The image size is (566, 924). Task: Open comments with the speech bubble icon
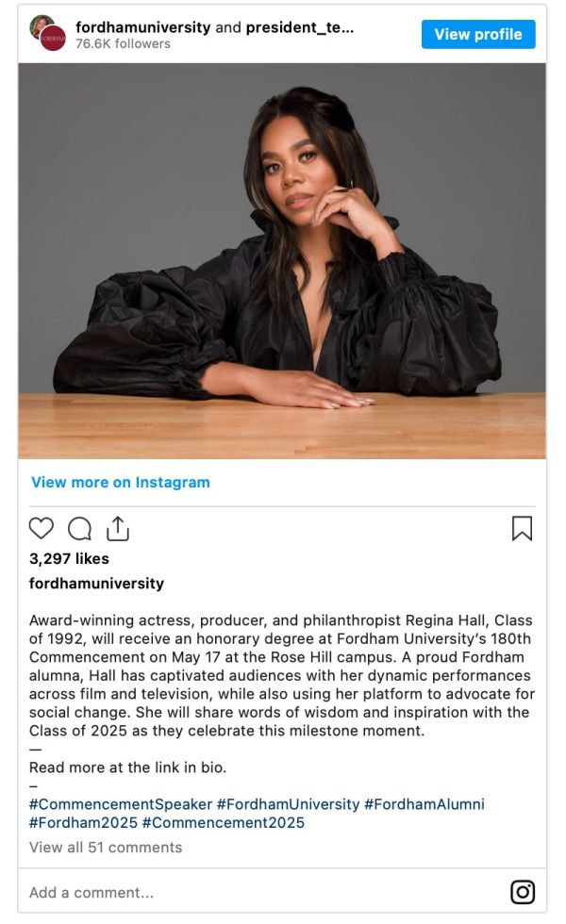tap(79, 529)
